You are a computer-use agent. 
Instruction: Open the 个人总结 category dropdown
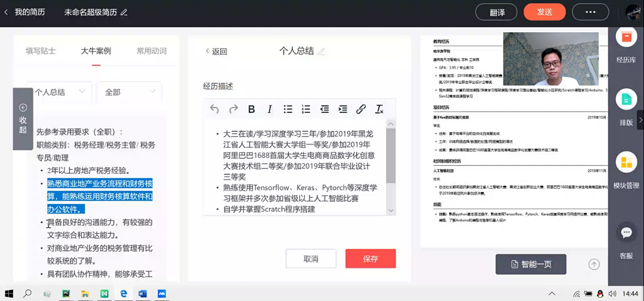coord(59,92)
